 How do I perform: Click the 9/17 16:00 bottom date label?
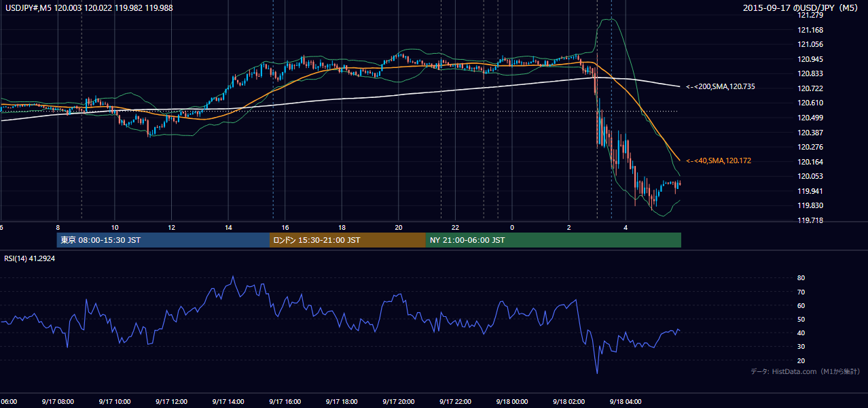tap(285, 401)
